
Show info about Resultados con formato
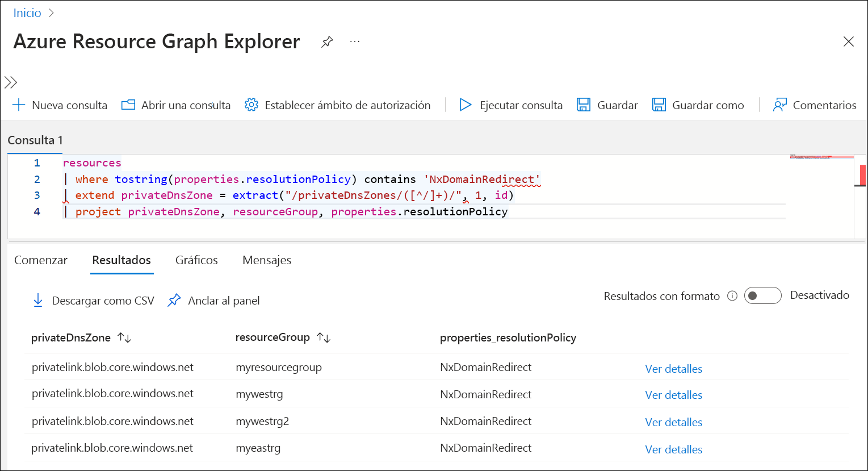click(x=732, y=296)
